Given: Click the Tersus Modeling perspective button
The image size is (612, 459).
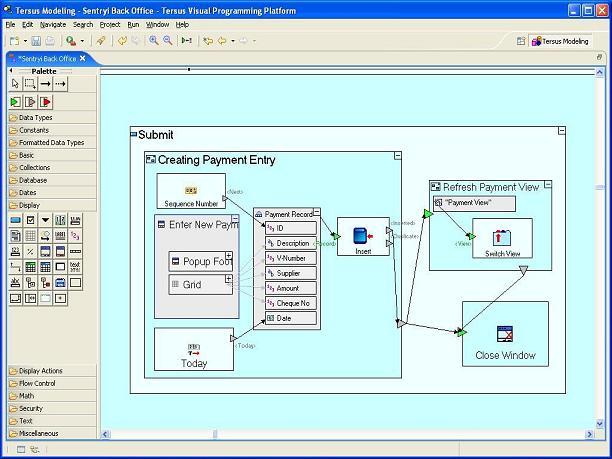Looking at the screenshot, I should 560,41.
